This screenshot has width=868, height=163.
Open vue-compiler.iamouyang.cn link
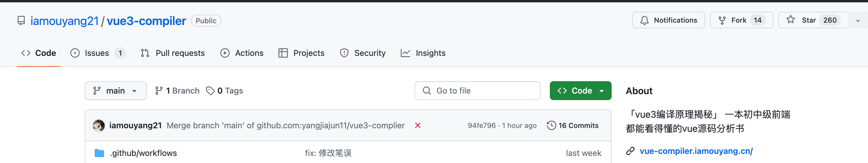click(696, 151)
